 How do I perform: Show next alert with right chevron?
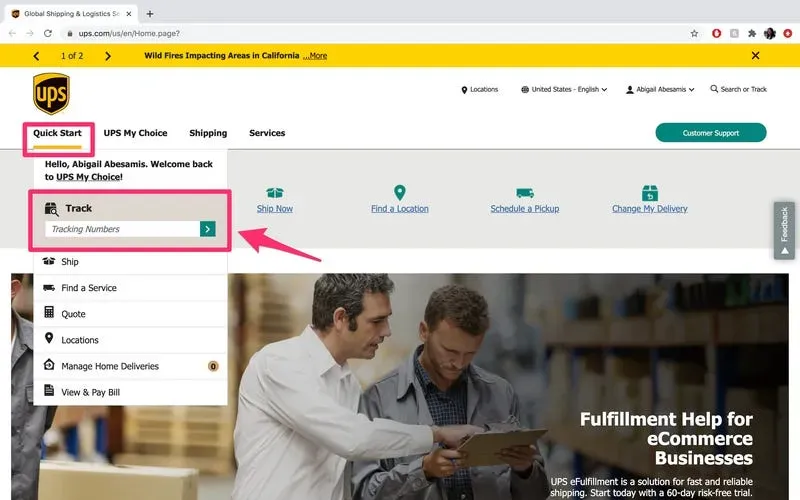[108, 56]
